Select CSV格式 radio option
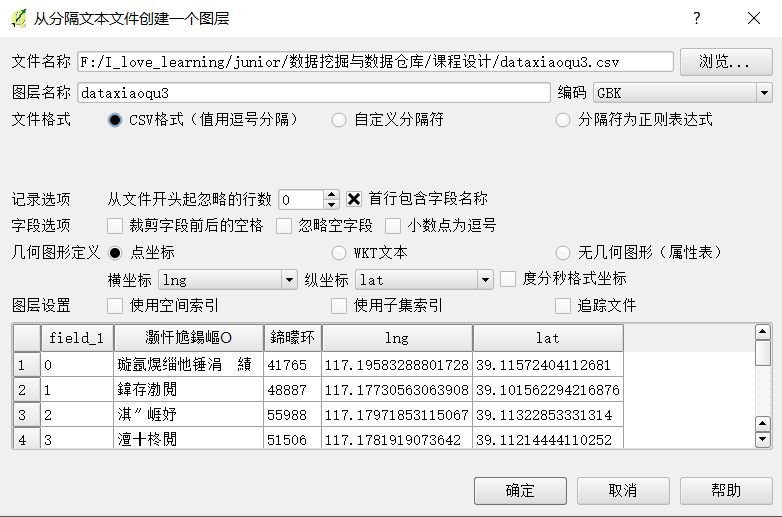 (115, 120)
